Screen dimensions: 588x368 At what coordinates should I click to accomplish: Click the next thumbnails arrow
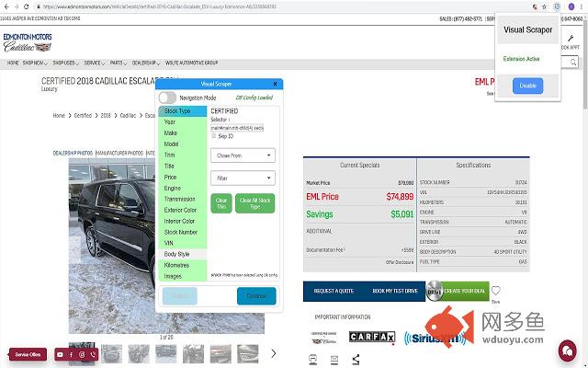click(273, 353)
